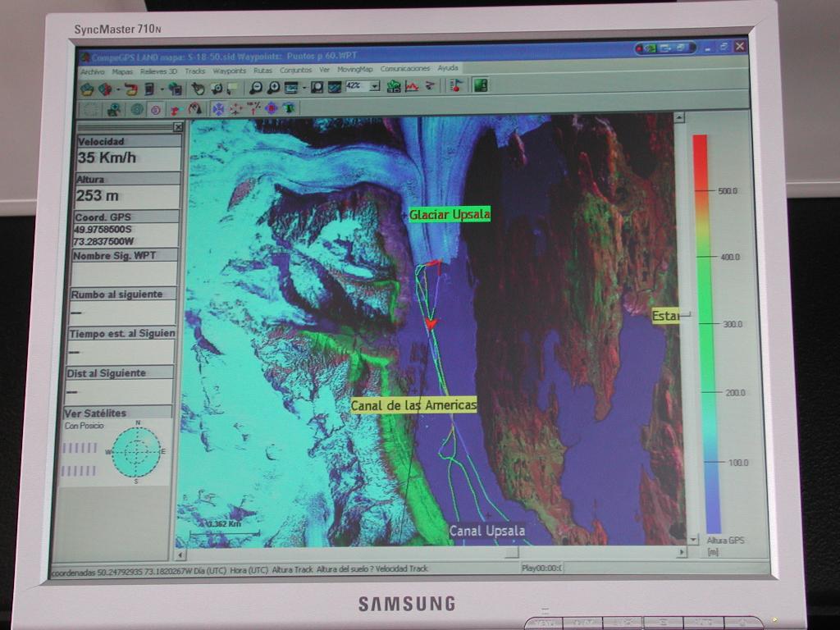Click the Glaciar Upsala waypoint label
The width and height of the screenshot is (840, 630).
click(450, 215)
